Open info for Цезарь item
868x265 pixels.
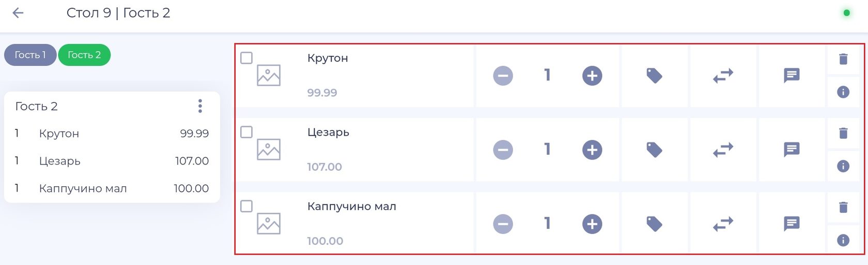coord(843,166)
